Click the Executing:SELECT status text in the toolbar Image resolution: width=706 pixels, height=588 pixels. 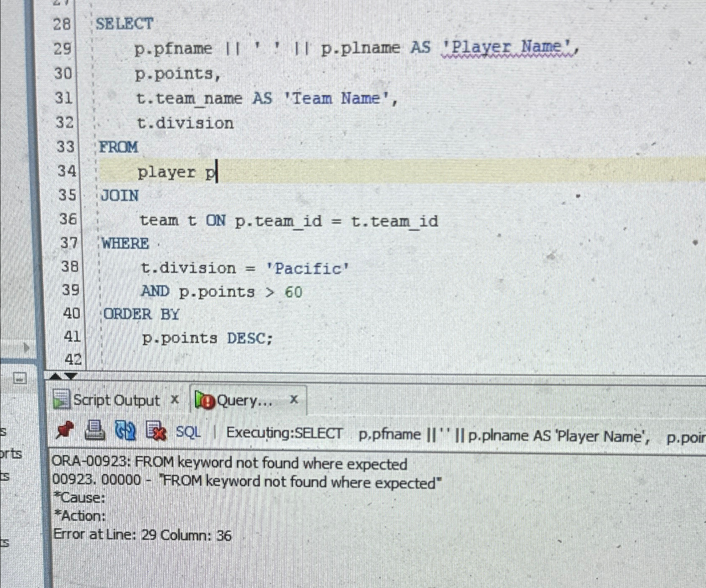[x=284, y=433]
